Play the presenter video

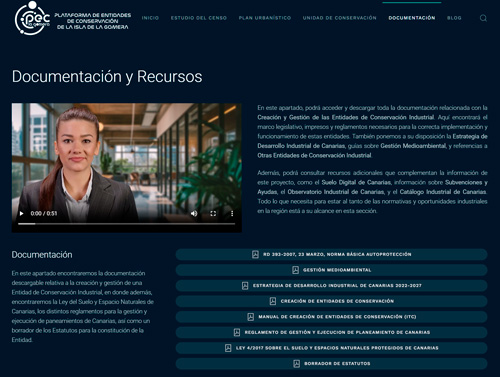(21, 213)
